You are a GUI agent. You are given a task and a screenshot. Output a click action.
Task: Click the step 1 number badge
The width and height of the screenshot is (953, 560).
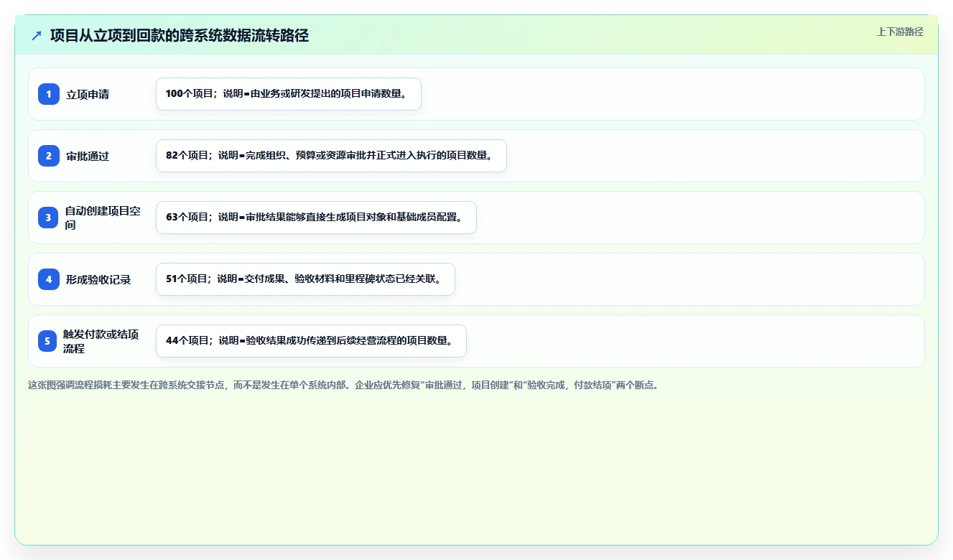49,94
